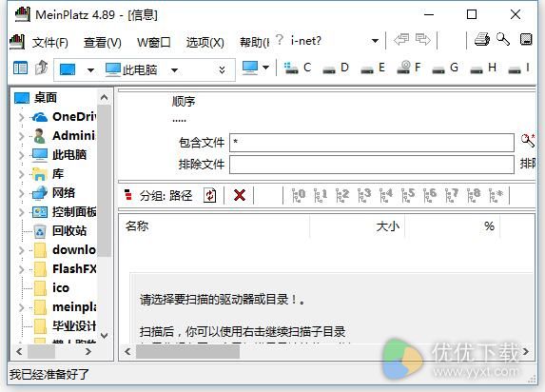The image size is (545, 392).
Task: Select the ico folder in tree
Action: click(x=51, y=288)
